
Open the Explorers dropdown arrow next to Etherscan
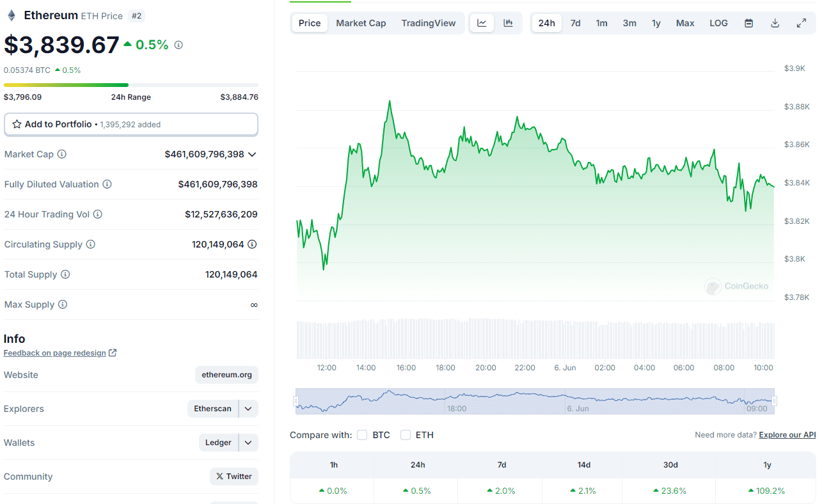[248, 409]
